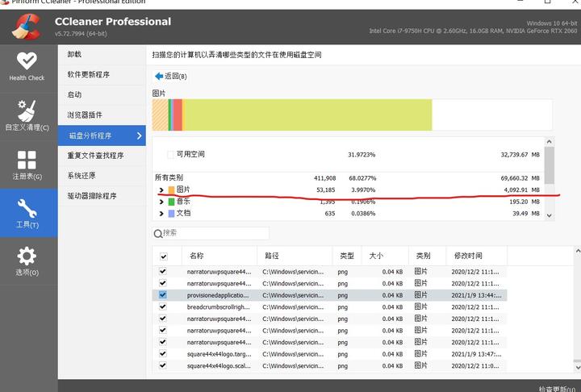Click the 返回(B) button
This screenshot has width=581, height=392.
click(171, 77)
